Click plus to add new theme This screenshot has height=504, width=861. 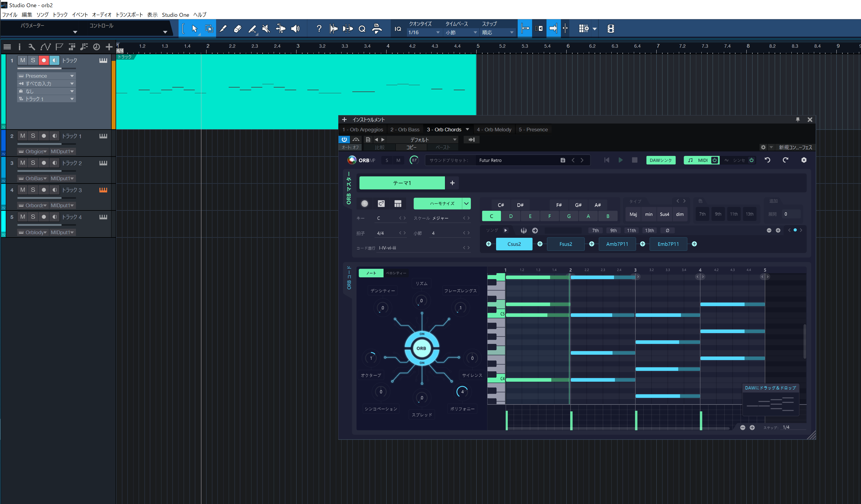coord(452,183)
